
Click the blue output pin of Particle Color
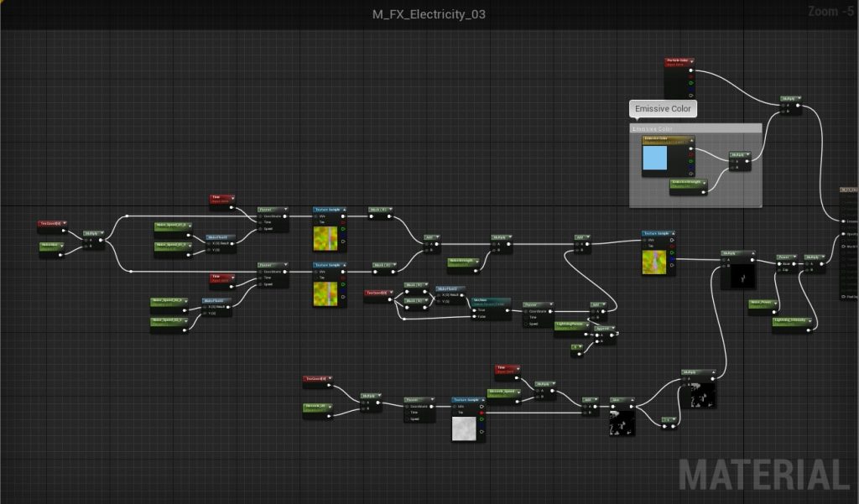click(691, 89)
